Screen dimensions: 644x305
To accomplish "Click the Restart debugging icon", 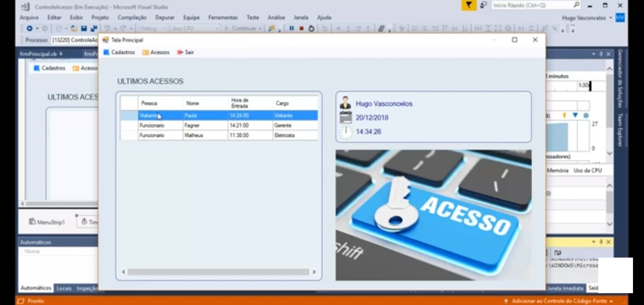I will click(311, 28).
